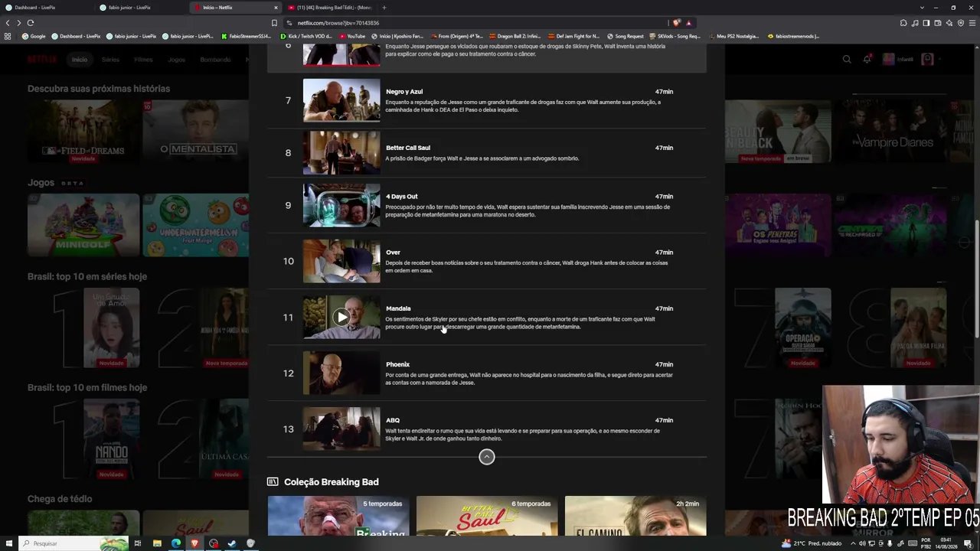Open a new browser tab

pyautogui.click(x=384, y=8)
